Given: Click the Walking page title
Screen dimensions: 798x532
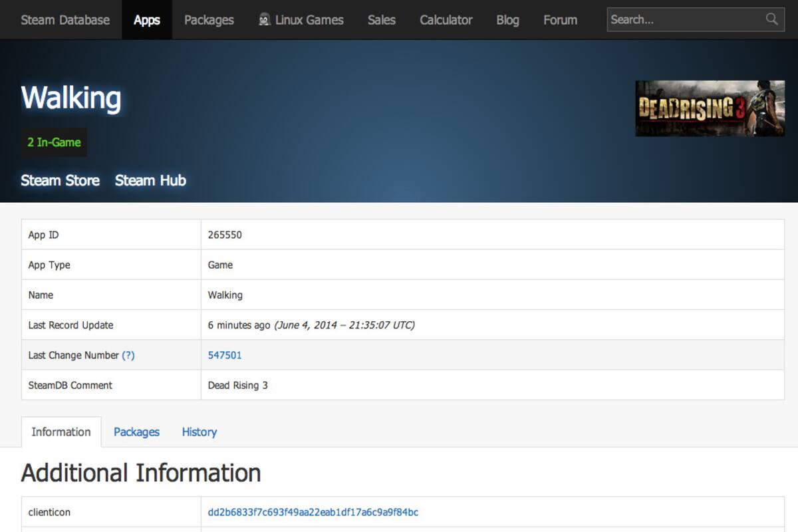Looking at the screenshot, I should tap(71, 98).
